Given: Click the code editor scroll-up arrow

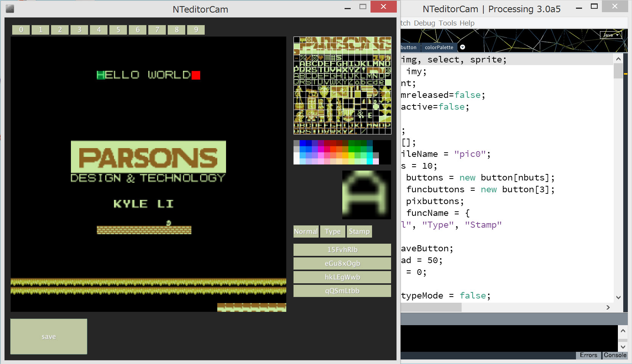Looking at the screenshot, I should 618,59.
